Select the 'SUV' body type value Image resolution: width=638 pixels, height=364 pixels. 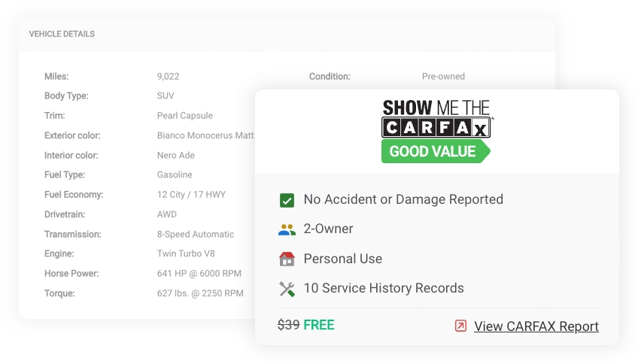pyautogui.click(x=166, y=96)
